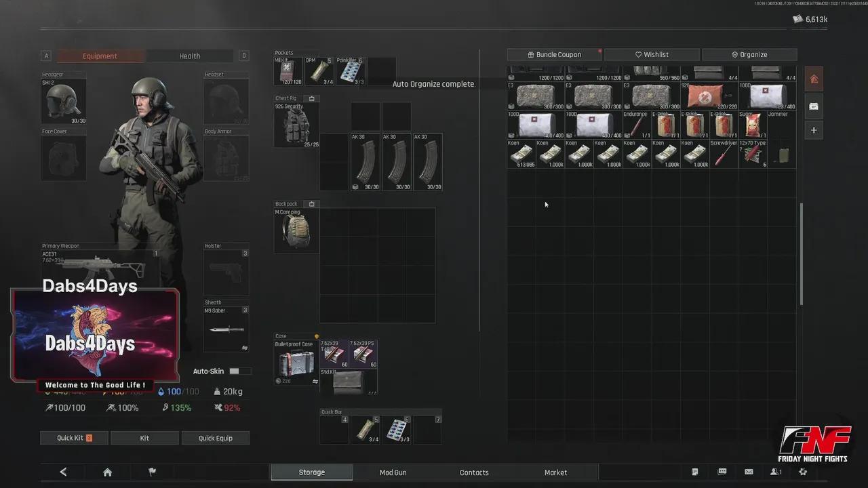Click the 6,613k Koen balance
Screen dimensions: 868x488
pyautogui.click(x=810, y=20)
